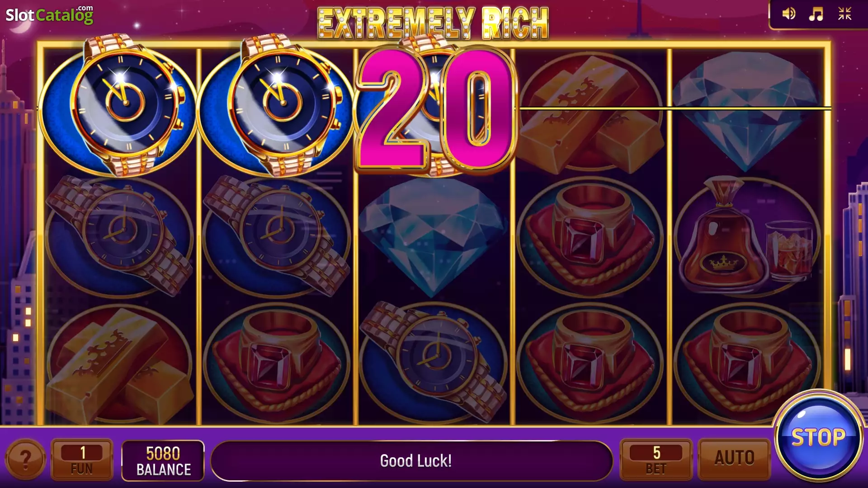Click the blue STOP spin button
The image size is (868, 488).
[819, 437]
